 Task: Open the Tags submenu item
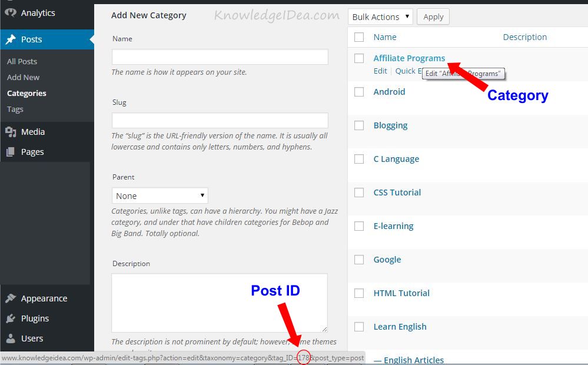tap(15, 109)
